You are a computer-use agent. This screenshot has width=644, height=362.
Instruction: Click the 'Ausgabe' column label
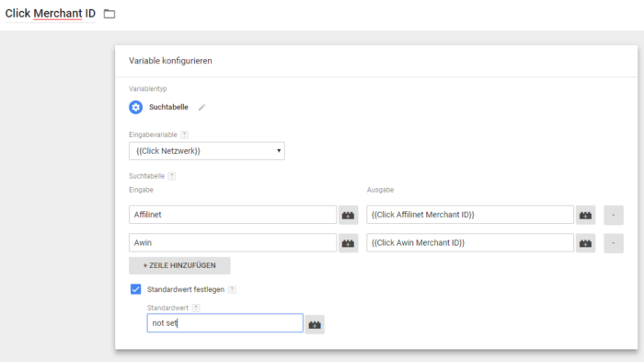pos(380,190)
